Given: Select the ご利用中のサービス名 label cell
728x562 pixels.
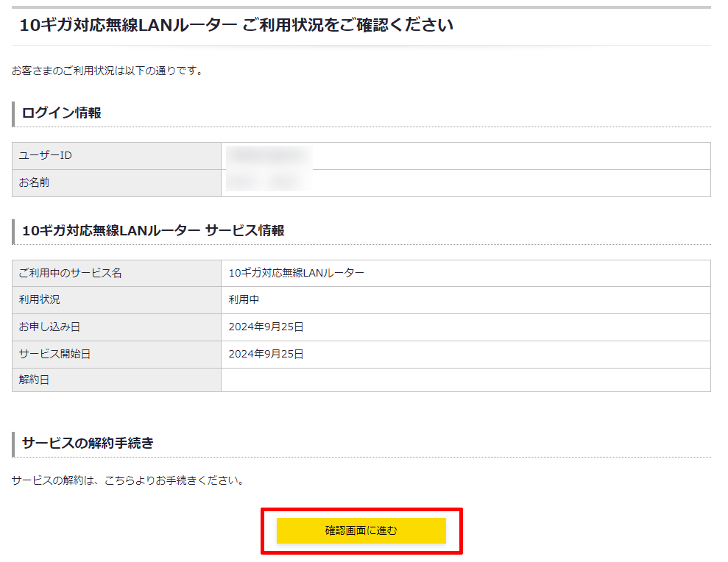Looking at the screenshot, I should pyautogui.click(x=71, y=273).
